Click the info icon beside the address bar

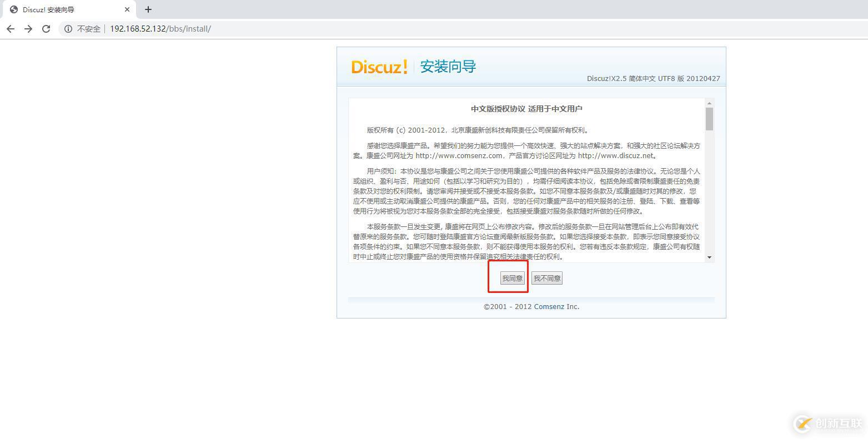pyautogui.click(x=68, y=28)
